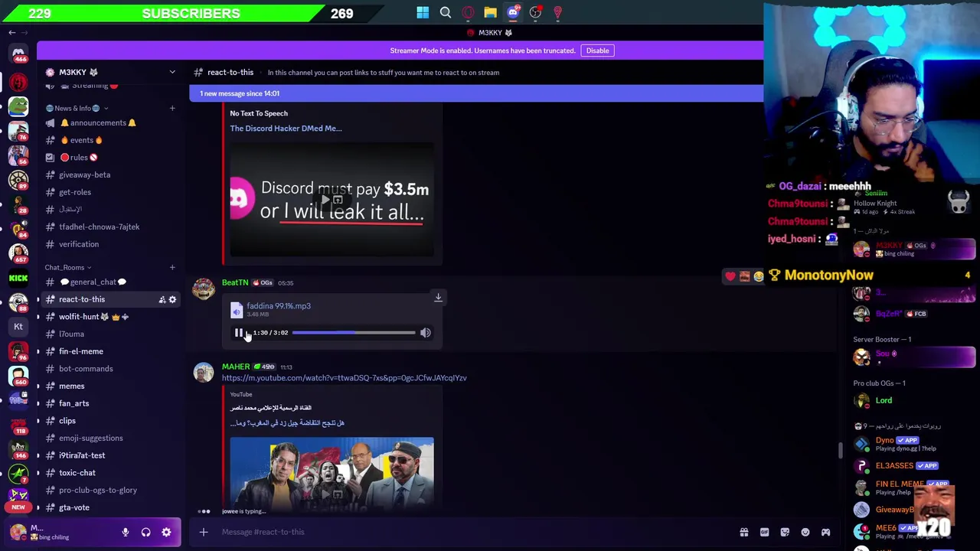Open the gift Nitro icon in message bar
This screenshot has height=551, width=980.
tap(743, 532)
